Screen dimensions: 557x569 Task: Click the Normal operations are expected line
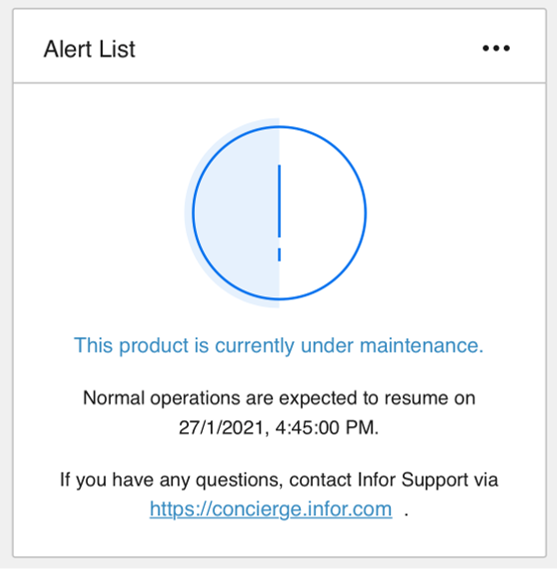[279, 398]
